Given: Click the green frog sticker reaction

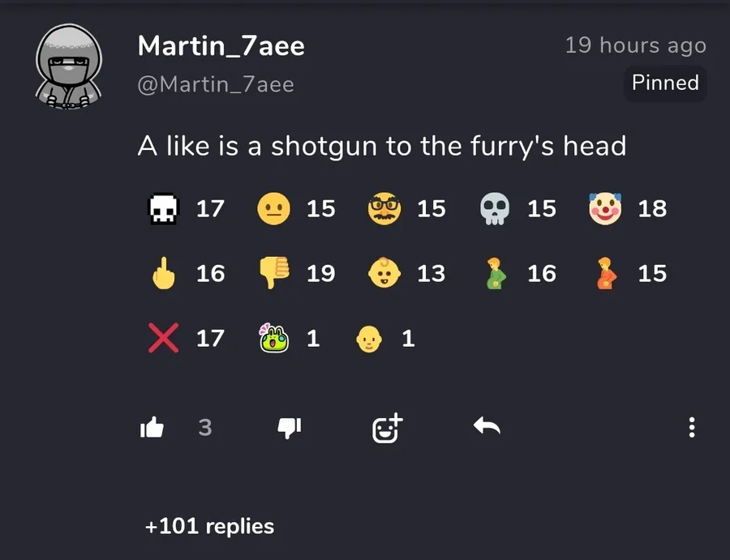Looking at the screenshot, I should tap(290, 338).
